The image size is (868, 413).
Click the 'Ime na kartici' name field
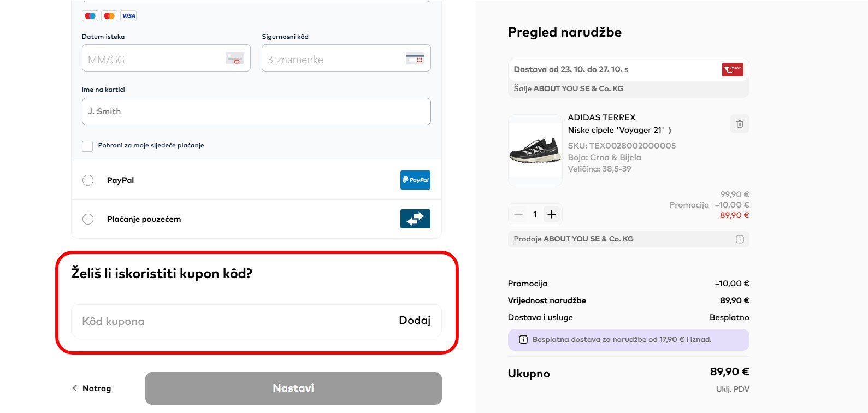click(256, 111)
